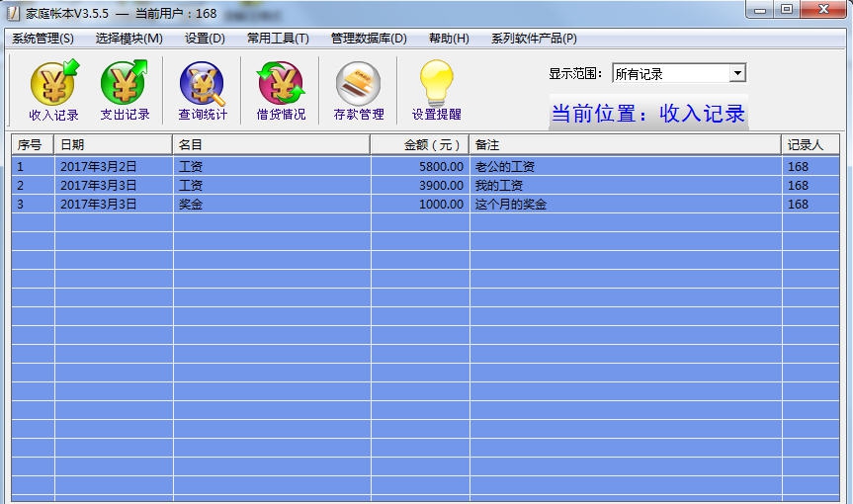The width and height of the screenshot is (853, 504).
Task: Click the 奖金 category cell
Action: 272,204
